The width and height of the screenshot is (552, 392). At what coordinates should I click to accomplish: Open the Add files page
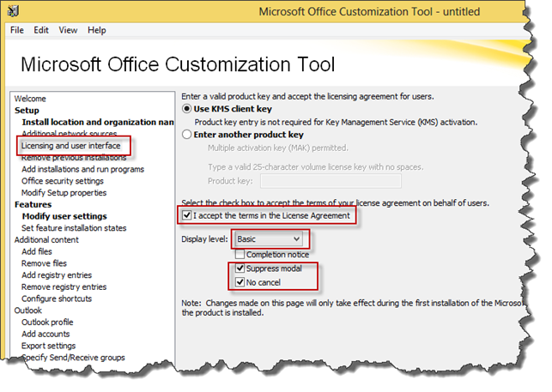pyautogui.click(x=37, y=251)
